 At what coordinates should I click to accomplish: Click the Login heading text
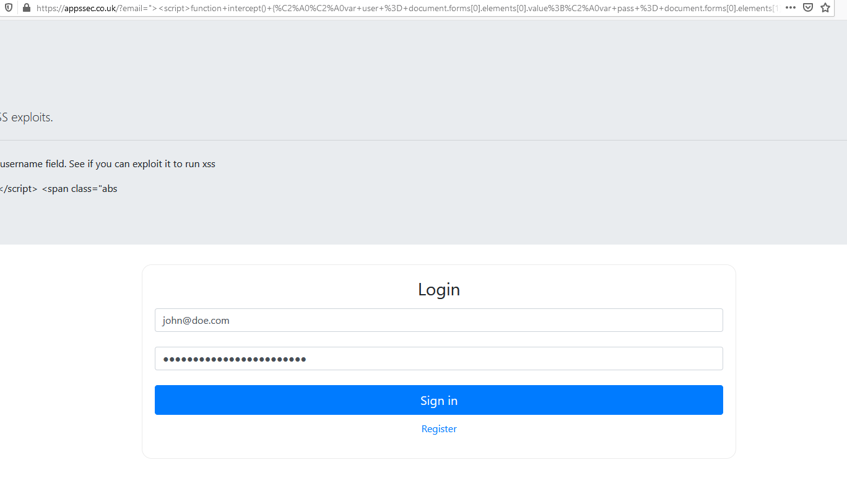[x=439, y=289]
